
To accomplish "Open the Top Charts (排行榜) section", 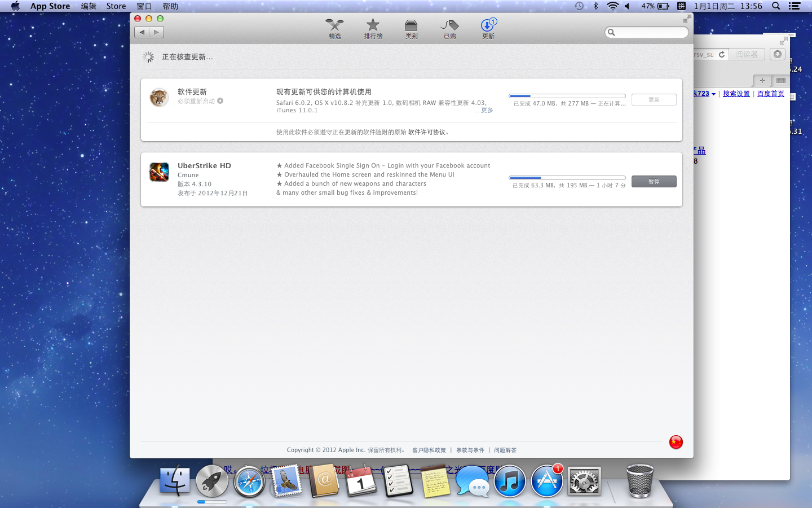I will [x=373, y=28].
